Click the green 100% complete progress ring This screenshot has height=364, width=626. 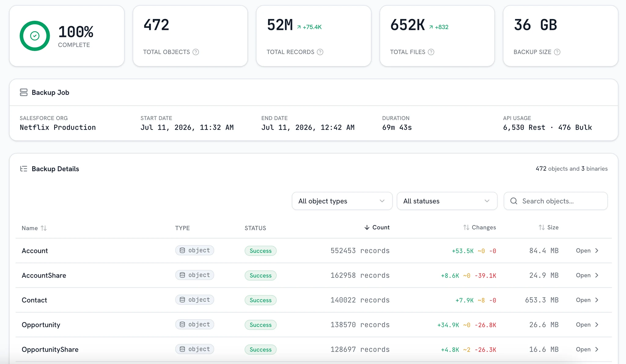[35, 36]
